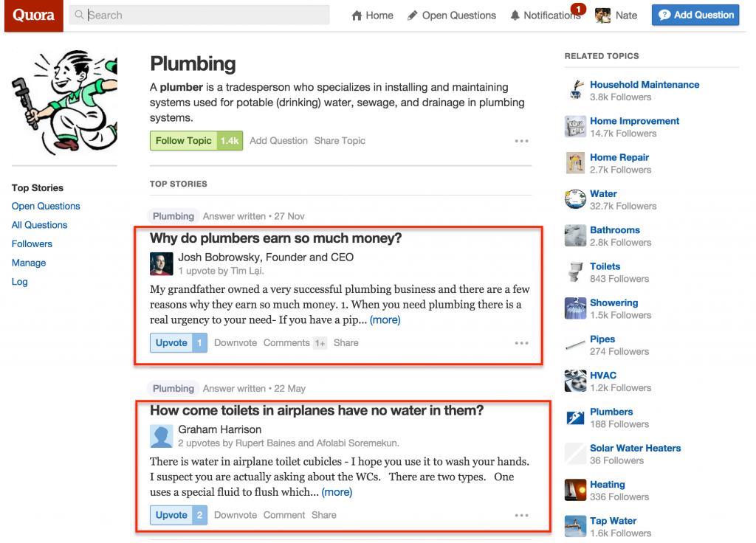Image resolution: width=756 pixels, height=543 pixels.
Task: Open Nate's profile from the top bar
Action: (x=616, y=15)
